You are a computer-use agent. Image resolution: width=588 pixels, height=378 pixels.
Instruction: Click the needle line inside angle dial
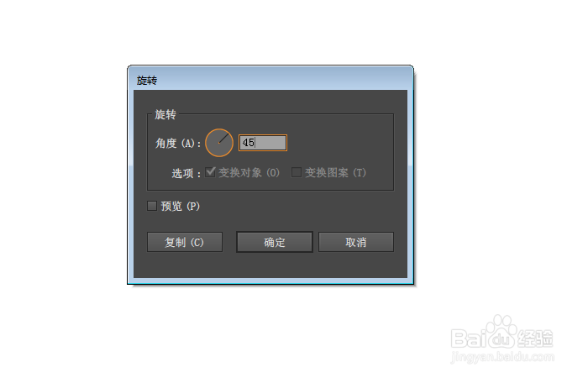click(x=224, y=139)
